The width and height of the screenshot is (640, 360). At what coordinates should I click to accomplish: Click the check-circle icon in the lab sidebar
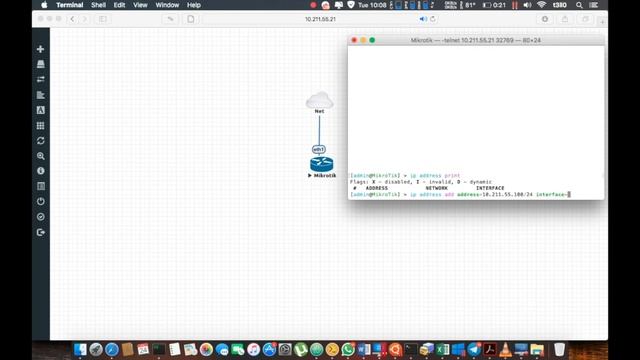pos(40,217)
